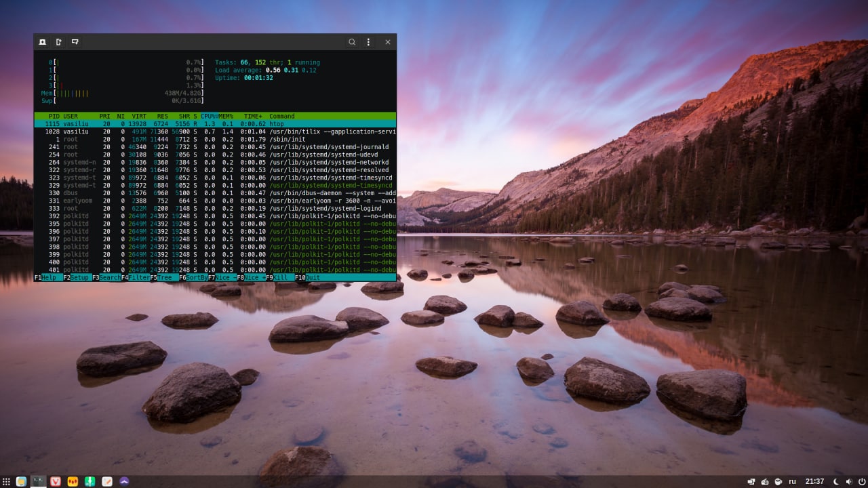Select the polkitd row with PID 401
The width and height of the screenshot is (868, 488).
coord(215,270)
